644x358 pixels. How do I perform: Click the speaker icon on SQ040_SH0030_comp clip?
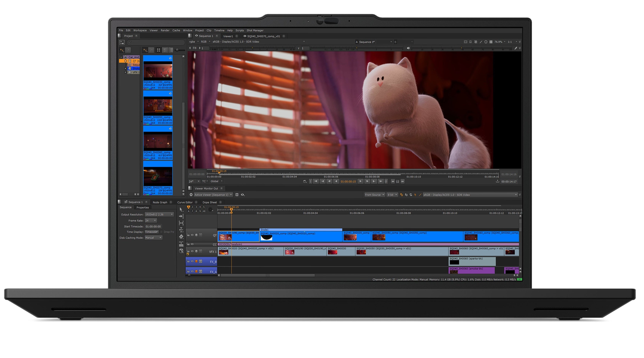pyautogui.click(x=170, y=58)
